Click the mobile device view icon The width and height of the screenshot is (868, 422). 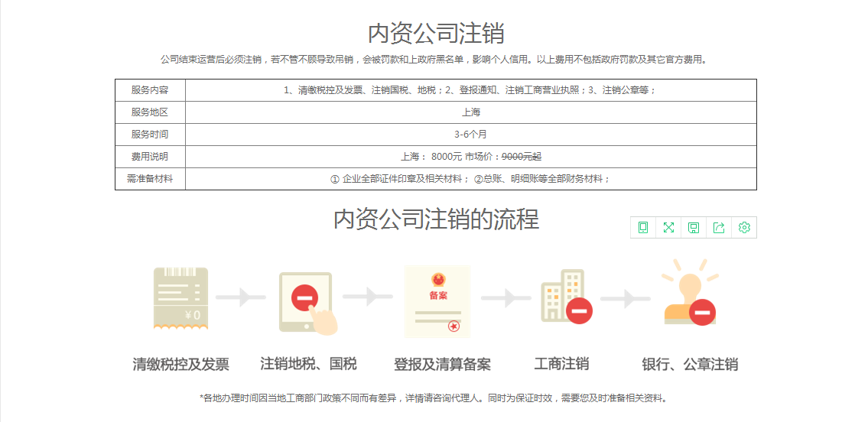643,227
